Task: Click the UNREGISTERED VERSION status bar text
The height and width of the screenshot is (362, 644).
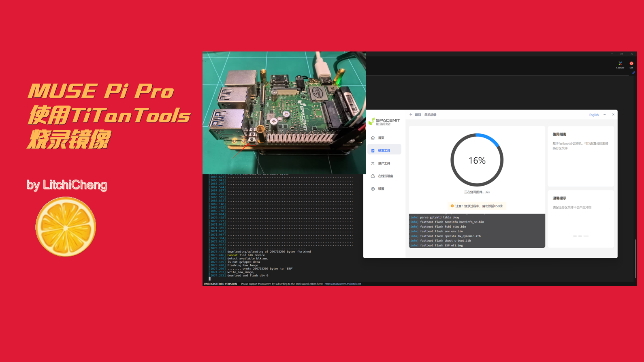Action: [x=220, y=284]
